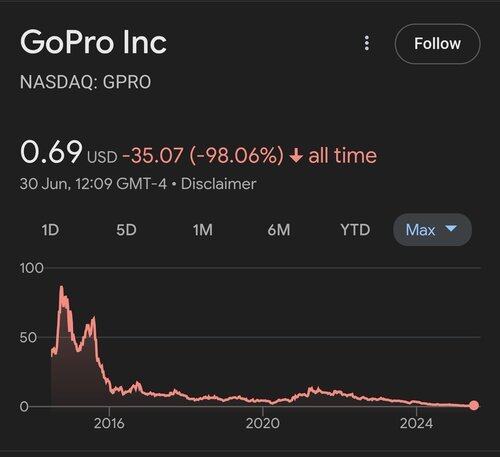
Task: Click the NASDAQ: GPRO ticker text
Action: [85, 82]
